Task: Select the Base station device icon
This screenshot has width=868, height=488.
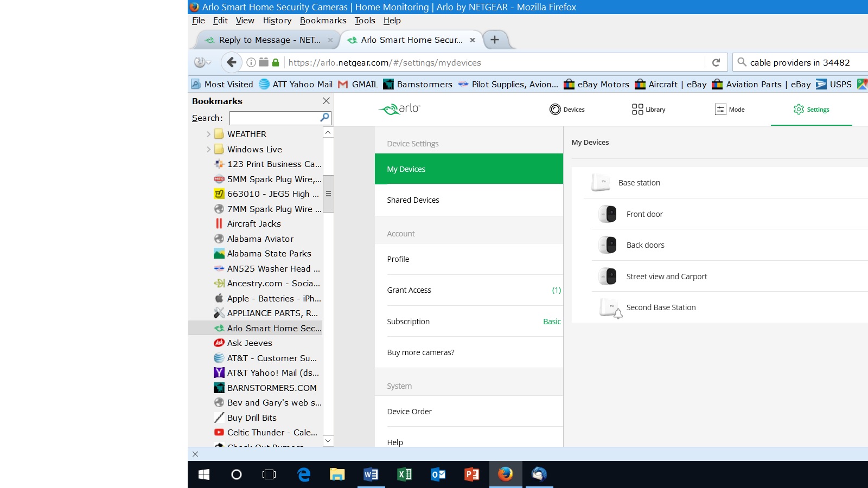Action: tap(601, 183)
